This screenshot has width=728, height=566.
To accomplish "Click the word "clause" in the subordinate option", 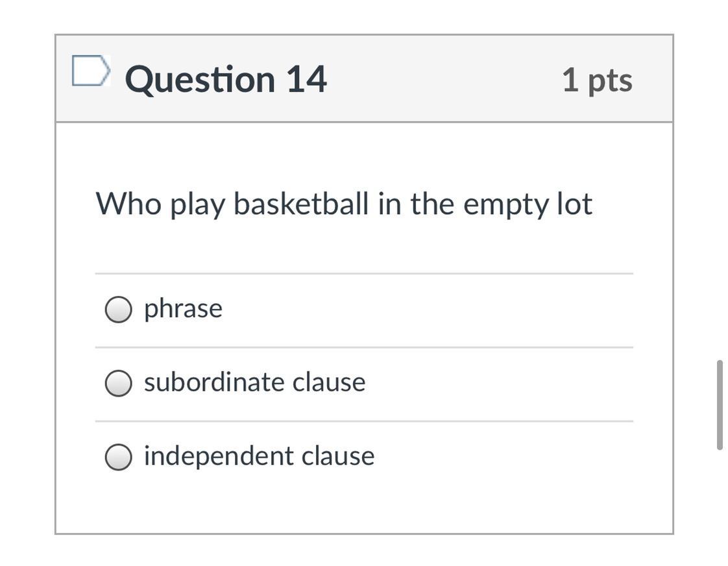I will pos(329,382).
